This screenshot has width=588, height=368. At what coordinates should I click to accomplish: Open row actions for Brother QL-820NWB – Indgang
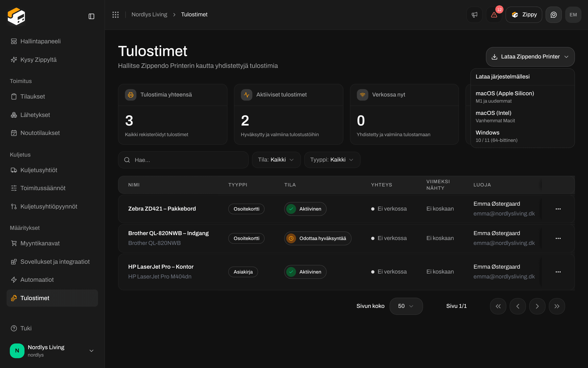pyautogui.click(x=558, y=238)
